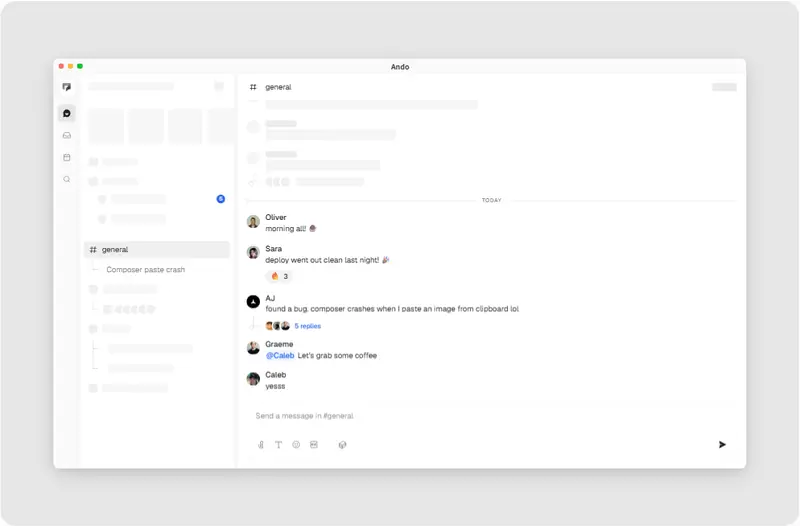Click the Graeme sender name

point(279,344)
